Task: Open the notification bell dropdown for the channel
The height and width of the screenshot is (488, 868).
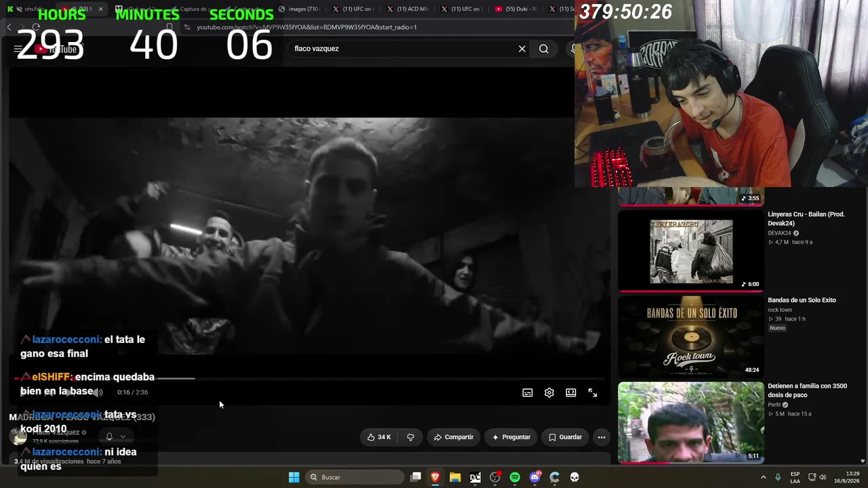Action: tap(115, 436)
